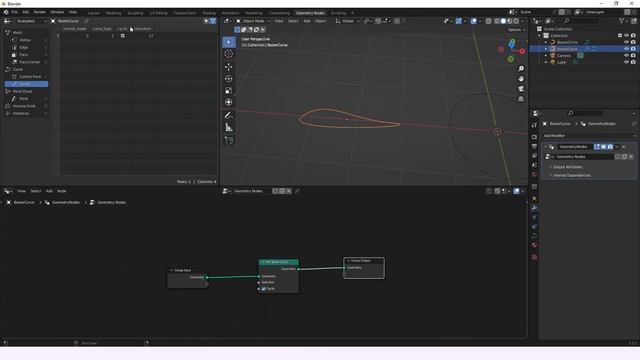Open the Render menu
Image resolution: width=640 pixels, height=360 pixels.
coord(40,12)
